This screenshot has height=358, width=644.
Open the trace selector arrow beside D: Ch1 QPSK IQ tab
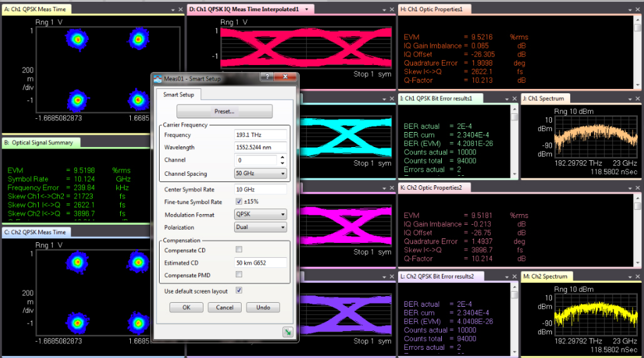tap(307, 9)
